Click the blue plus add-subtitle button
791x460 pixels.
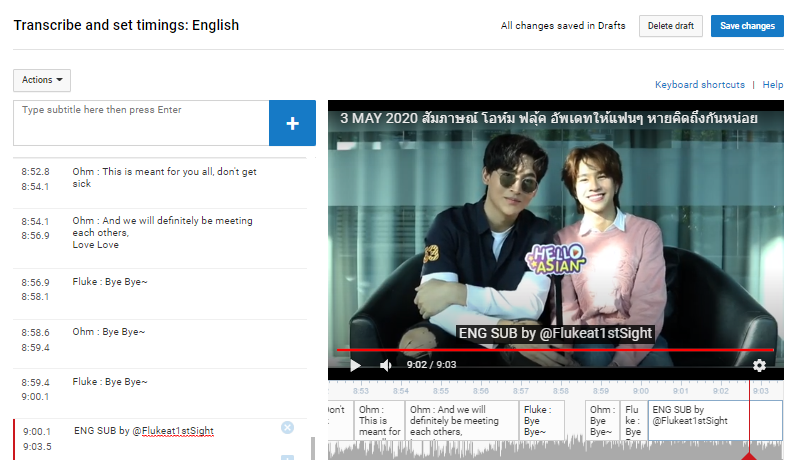[292, 123]
